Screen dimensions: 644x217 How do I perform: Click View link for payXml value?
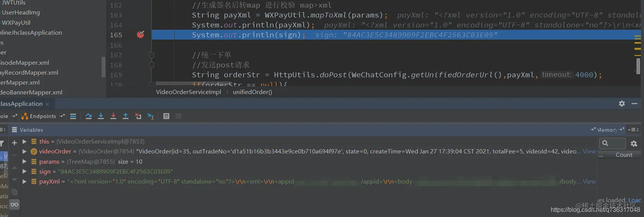(589, 181)
